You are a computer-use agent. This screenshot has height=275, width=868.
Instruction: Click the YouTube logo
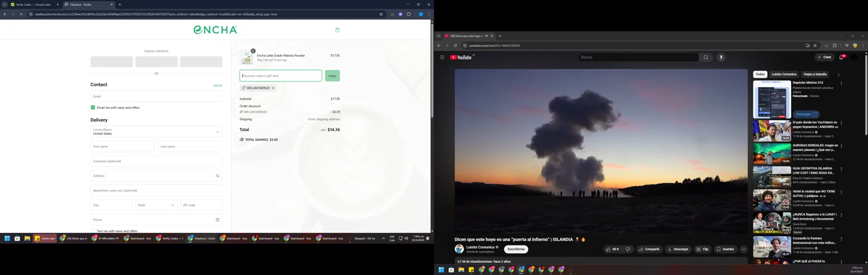pyautogui.click(x=461, y=57)
